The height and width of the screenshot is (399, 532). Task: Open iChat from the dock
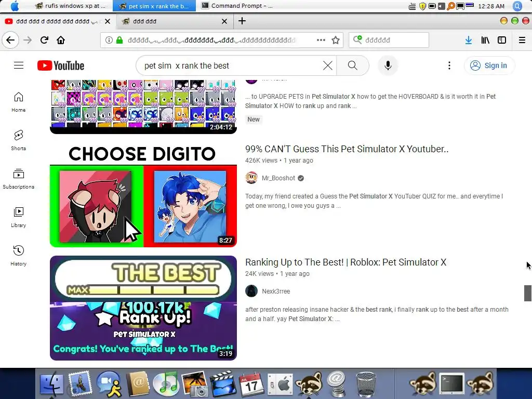pos(109,384)
